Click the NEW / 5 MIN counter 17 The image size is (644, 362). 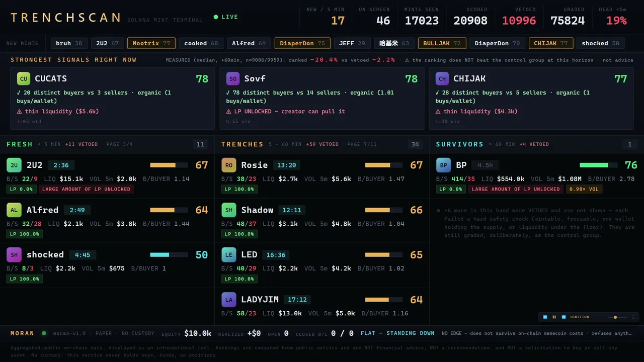338,21
